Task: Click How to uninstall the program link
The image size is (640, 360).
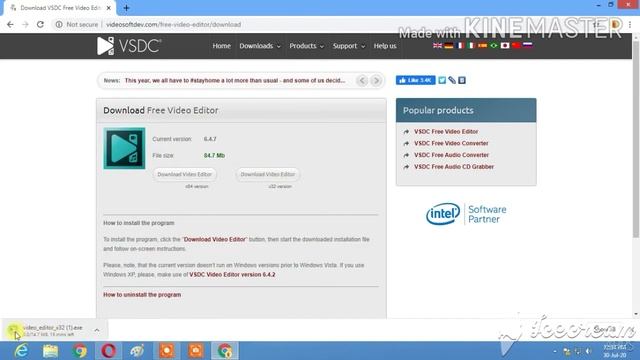Action: point(142,295)
